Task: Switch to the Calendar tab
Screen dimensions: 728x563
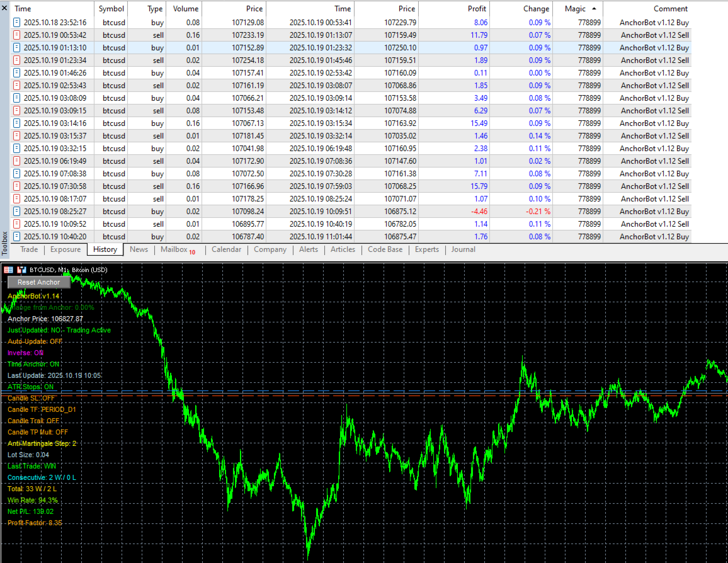Action: pyautogui.click(x=227, y=249)
